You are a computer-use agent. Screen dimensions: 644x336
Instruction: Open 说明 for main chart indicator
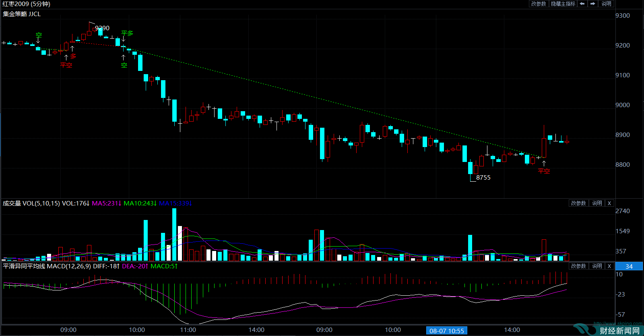tap(606, 4)
